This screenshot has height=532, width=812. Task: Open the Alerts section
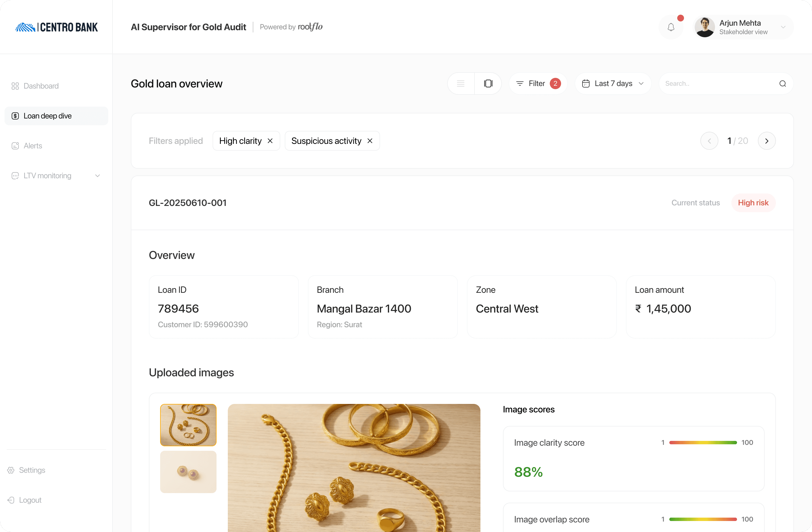tap(33, 146)
